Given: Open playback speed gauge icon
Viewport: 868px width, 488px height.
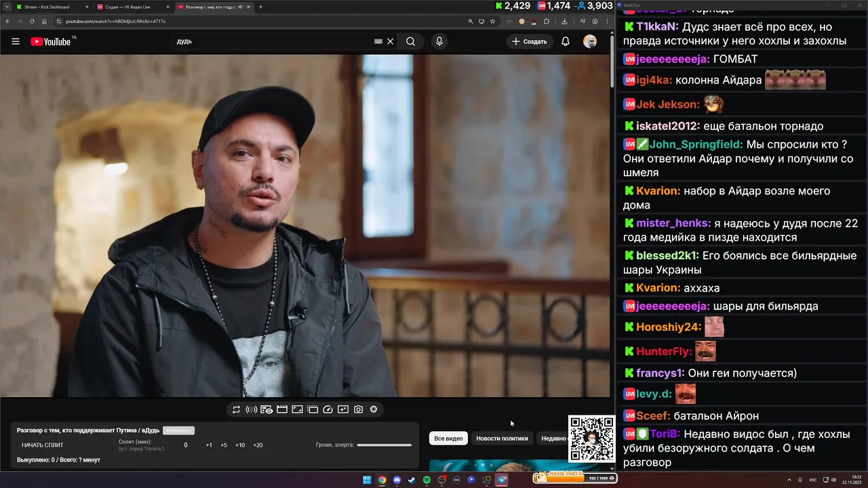Looking at the screenshot, I should [328, 409].
